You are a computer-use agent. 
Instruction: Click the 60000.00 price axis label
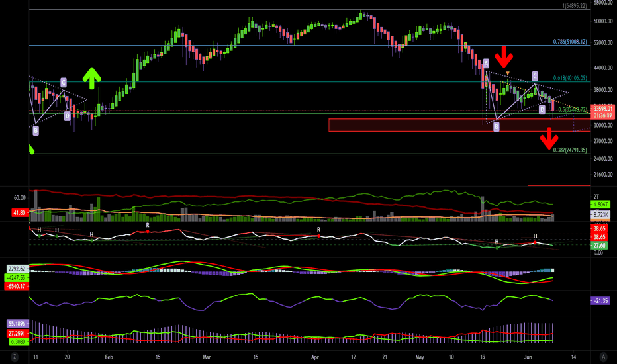[x=603, y=21]
